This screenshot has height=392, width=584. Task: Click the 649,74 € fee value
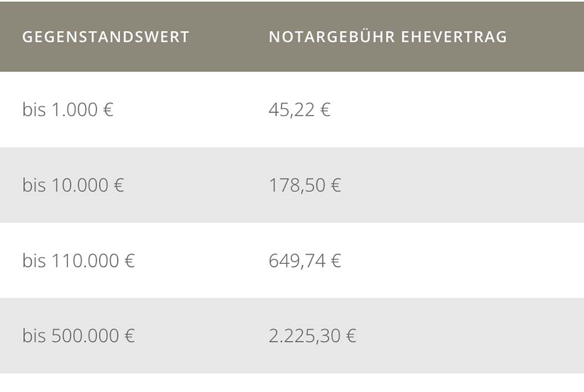[305, 260]
